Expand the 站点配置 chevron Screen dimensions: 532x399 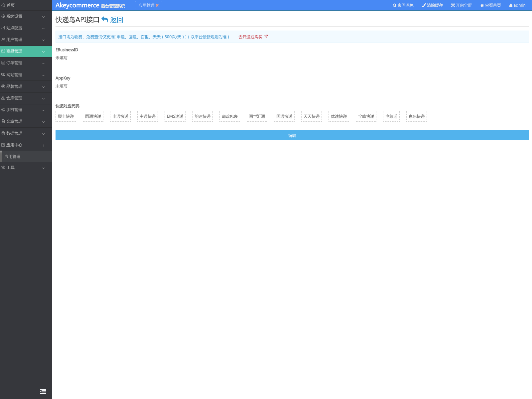(x=44, y=28)
